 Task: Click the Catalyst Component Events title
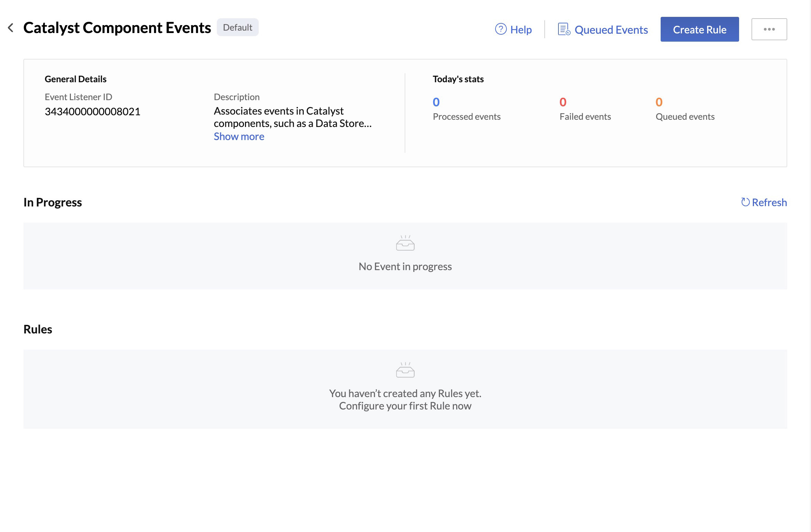click(x=117, y=28)
